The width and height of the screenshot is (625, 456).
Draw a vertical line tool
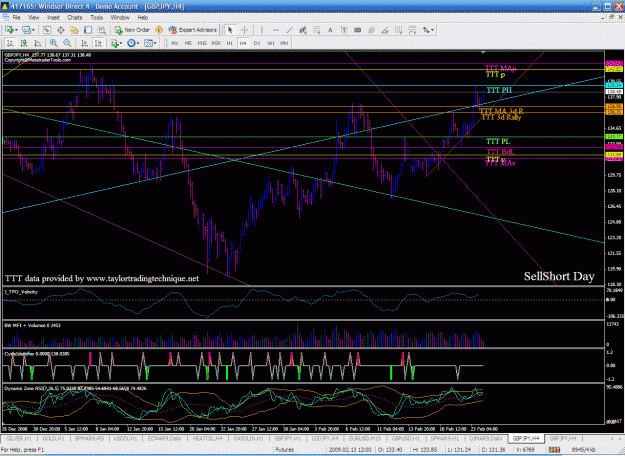pos(262,30)
